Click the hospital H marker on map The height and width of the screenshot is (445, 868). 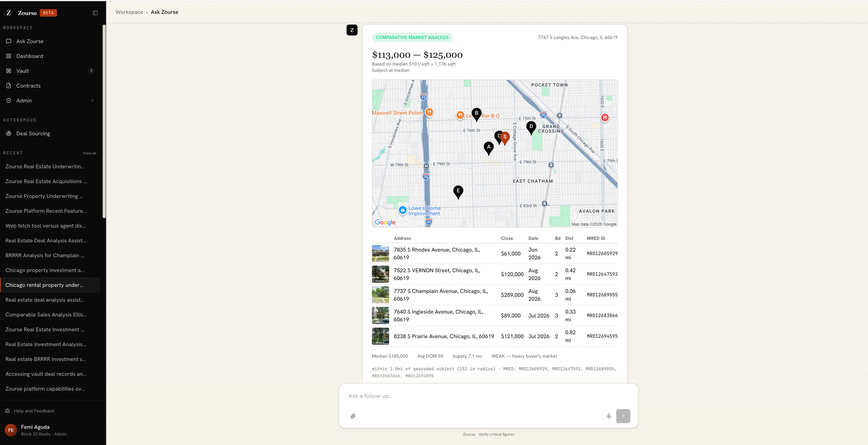point(605,117)
